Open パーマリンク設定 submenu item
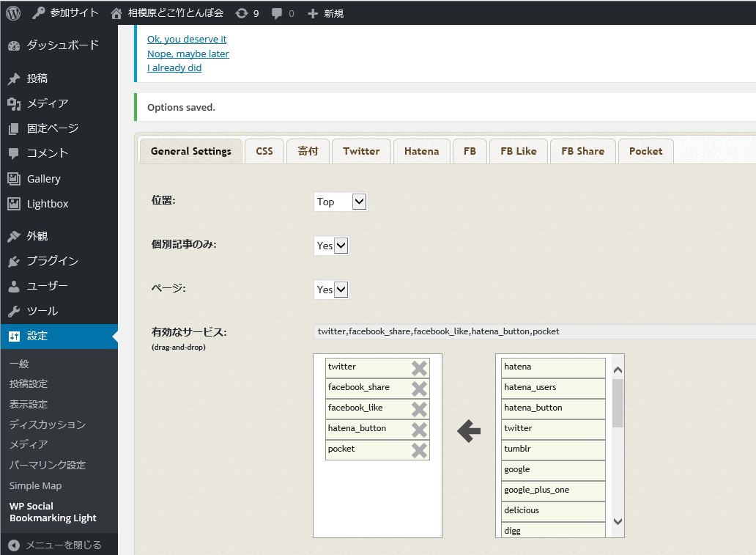The width and height of the screenshot is (756, 555). coord(47,465)
